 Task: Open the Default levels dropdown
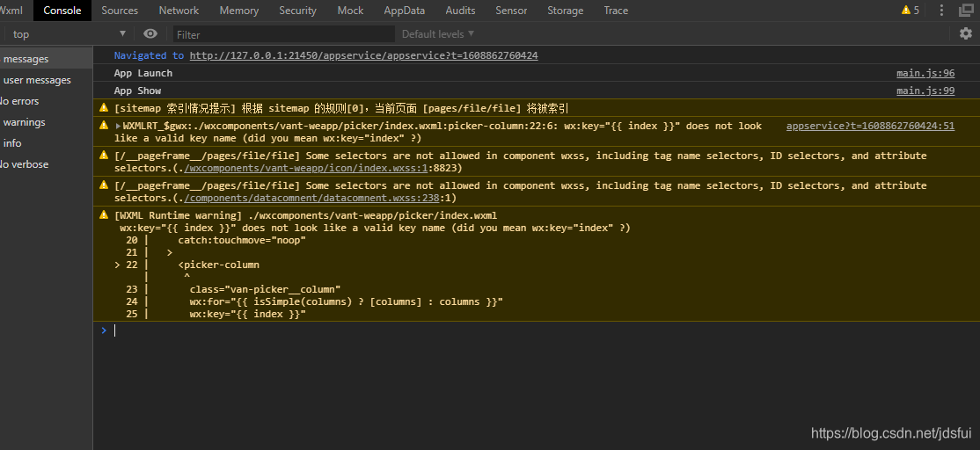[x=437, y=33]
